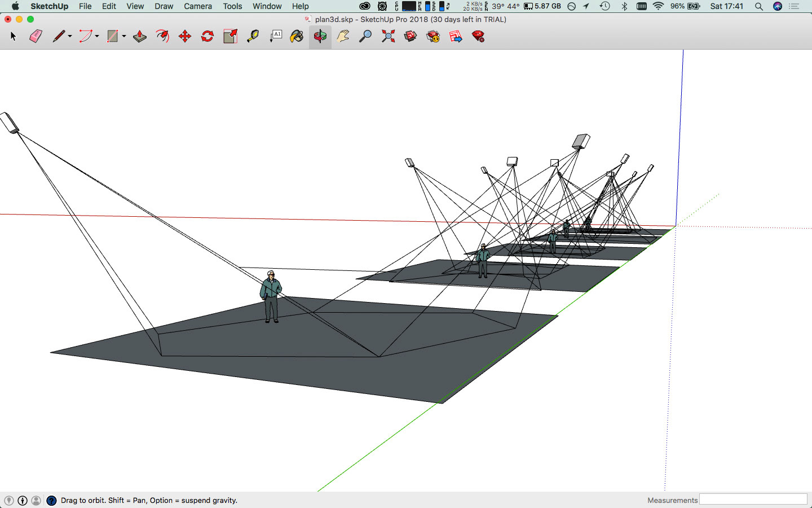Click the Zoom Extents tool
Image resolution: width=812 pixels, height=508 pixels.
[x=388, y=36]
